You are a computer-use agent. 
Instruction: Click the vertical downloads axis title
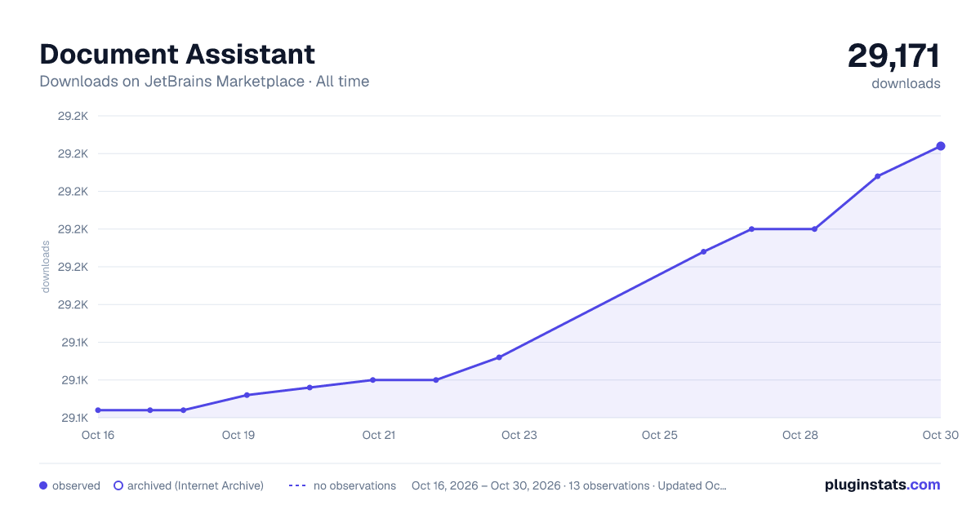point(46,267)
